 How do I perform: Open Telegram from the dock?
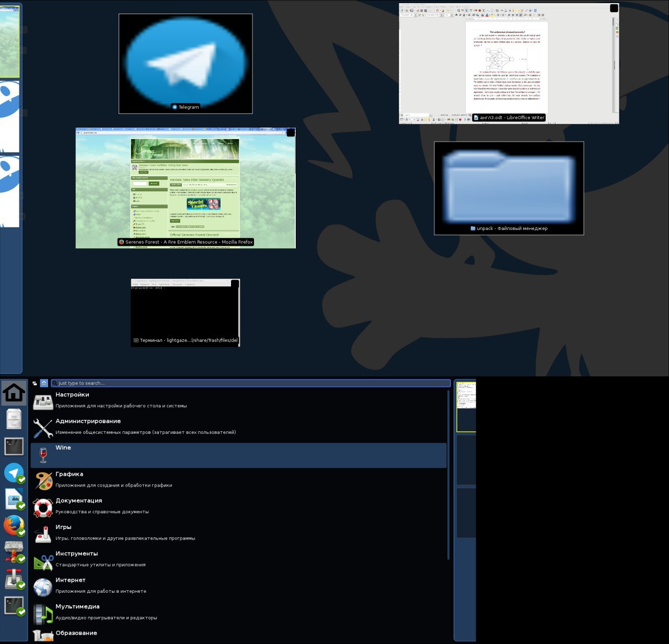coord(14,473)
